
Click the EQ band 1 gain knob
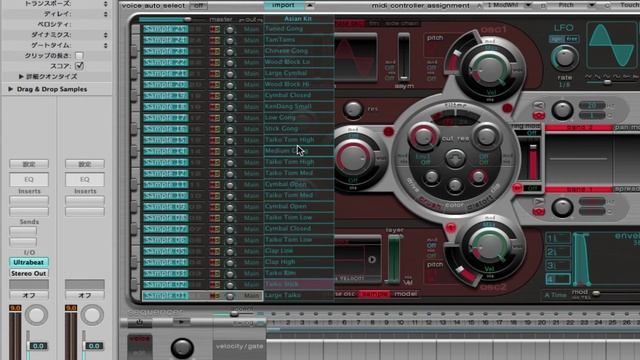562,207
